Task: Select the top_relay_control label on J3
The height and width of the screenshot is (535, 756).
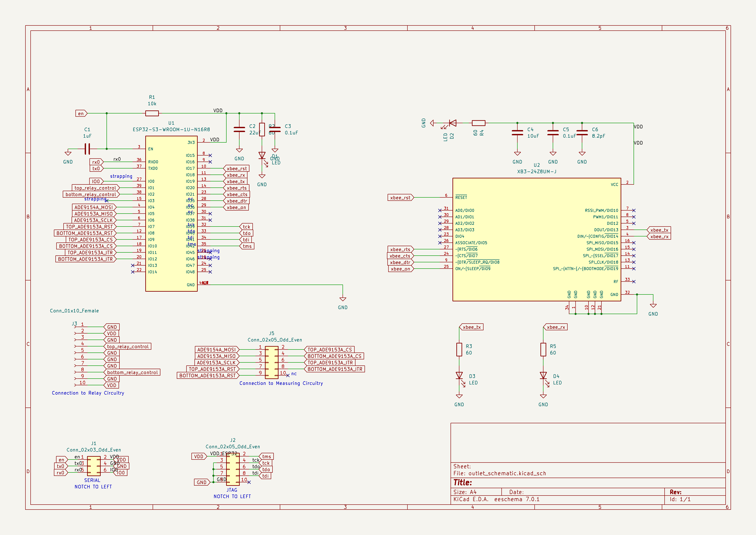Action: [128, 346]
